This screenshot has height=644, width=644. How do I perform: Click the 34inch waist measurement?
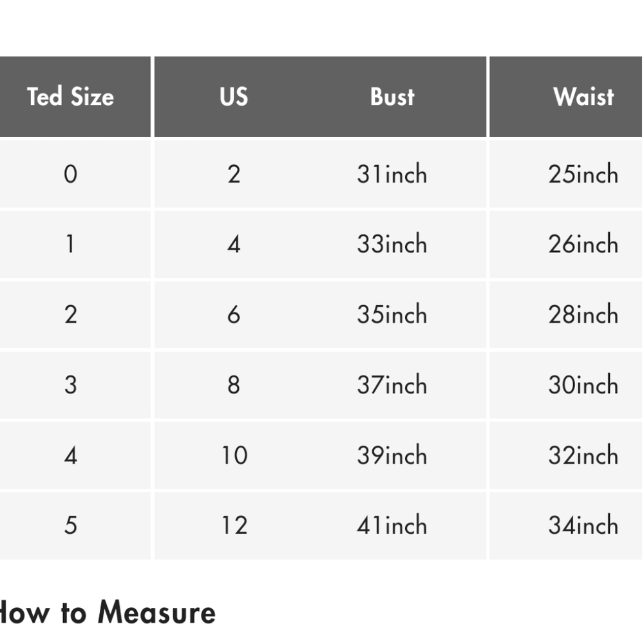583,525
